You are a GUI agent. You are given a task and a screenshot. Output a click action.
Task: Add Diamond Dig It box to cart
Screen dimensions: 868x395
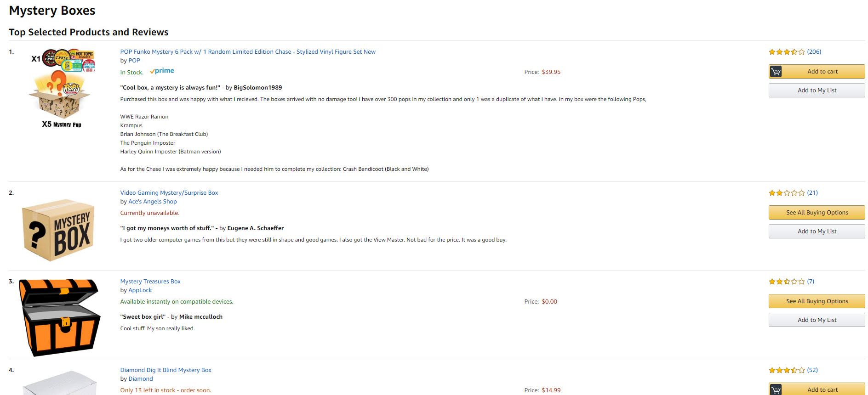[817, 389]
